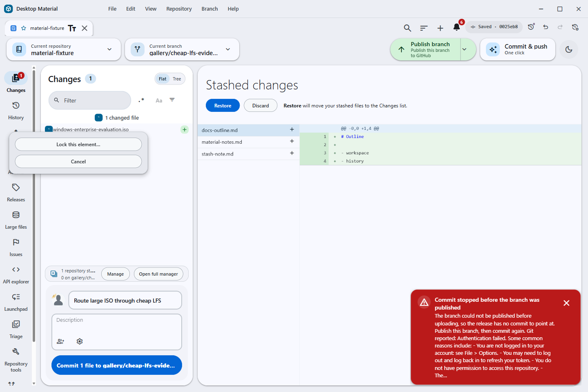588x392 pixels.
Task: Open the Publish branch dropdown arrow
Action: click(x=464, y=49)
